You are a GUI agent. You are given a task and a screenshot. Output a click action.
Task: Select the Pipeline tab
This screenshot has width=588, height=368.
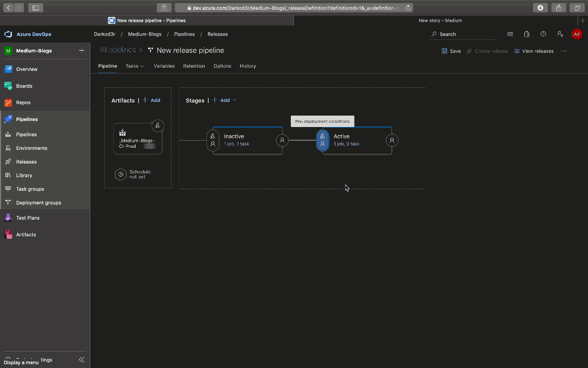tap(108, 66)
